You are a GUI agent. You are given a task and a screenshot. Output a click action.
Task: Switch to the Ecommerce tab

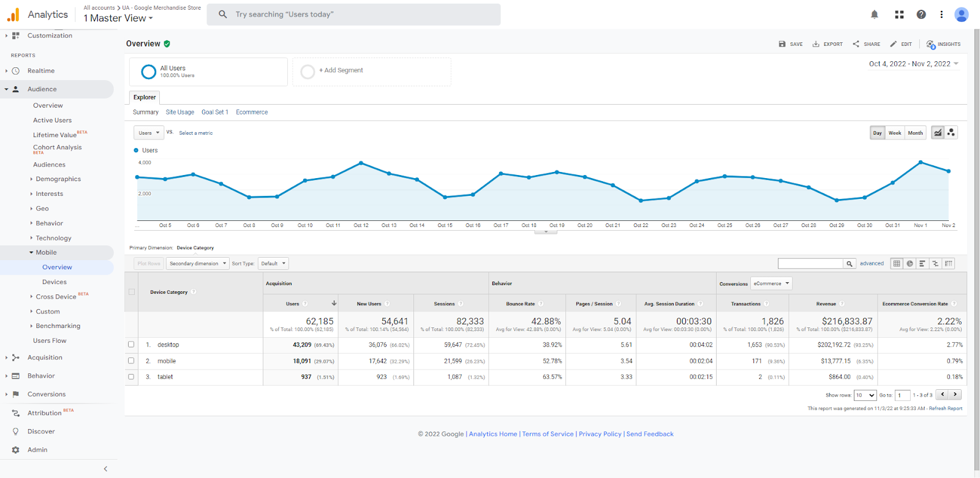coord(252,113)
